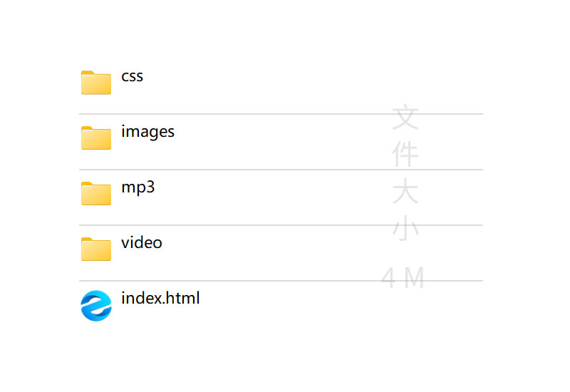
Task: Click the mp3 folder name text
Action: (138, 187)
